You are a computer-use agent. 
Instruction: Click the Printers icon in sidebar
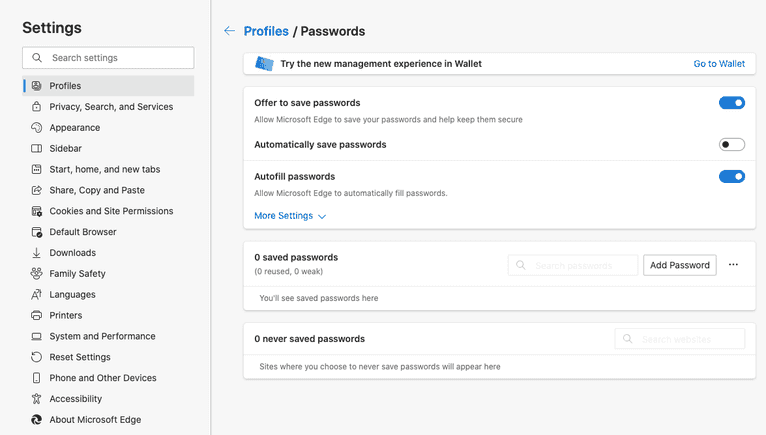(x=37, y=315)
